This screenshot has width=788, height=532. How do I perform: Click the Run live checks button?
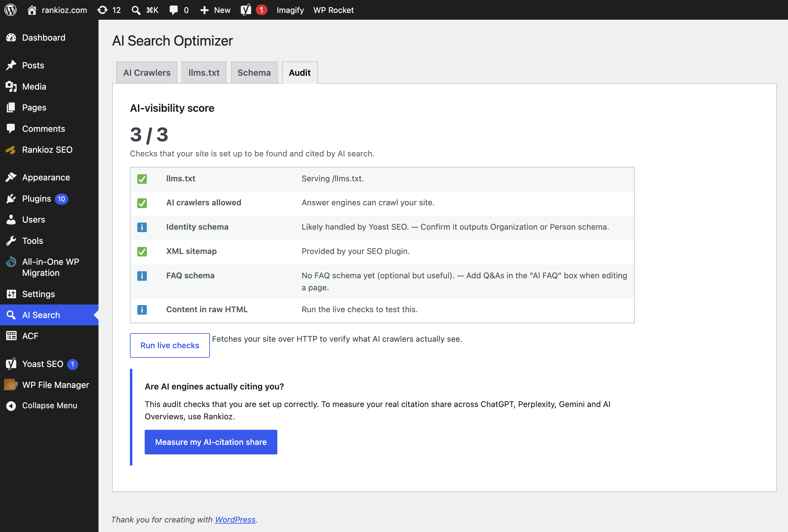click(x=170, y=345)
